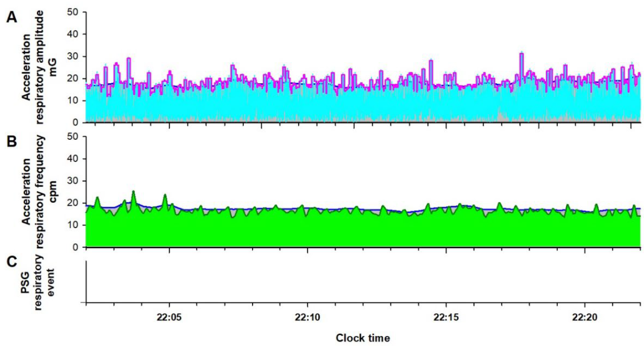
Task: Click the 30 tick label in panel B
Action: coord(73,181)
